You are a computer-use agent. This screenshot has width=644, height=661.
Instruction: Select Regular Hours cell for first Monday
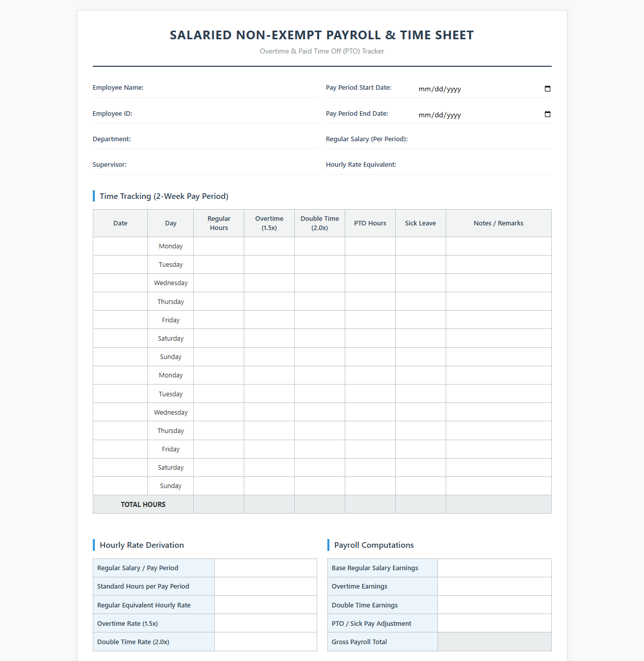[x=219, y=246]
